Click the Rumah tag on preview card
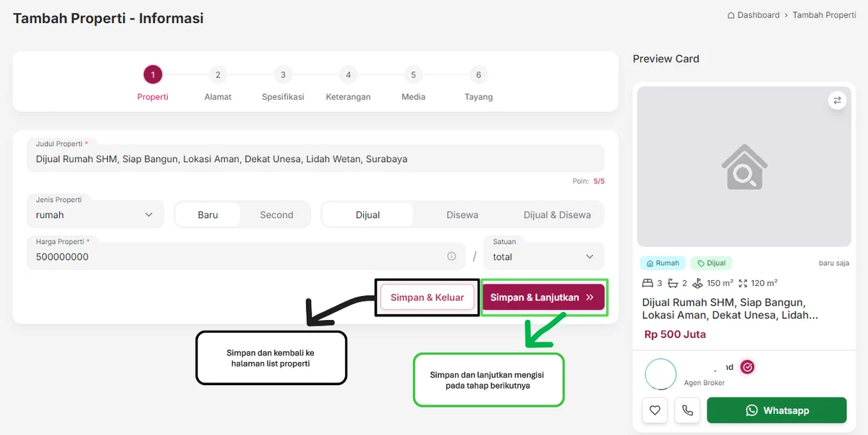Screen dimensions: 868x435 [x=662, y=263]
